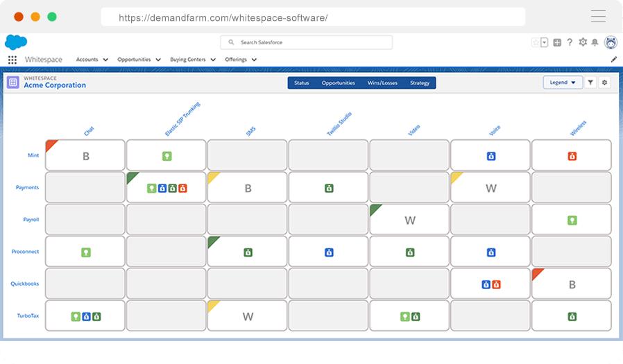This screenshot has width=623, height=364.
Task: Click lightbulb icon in Payroll Wireless cell
Action: click(x=572, y=220)
